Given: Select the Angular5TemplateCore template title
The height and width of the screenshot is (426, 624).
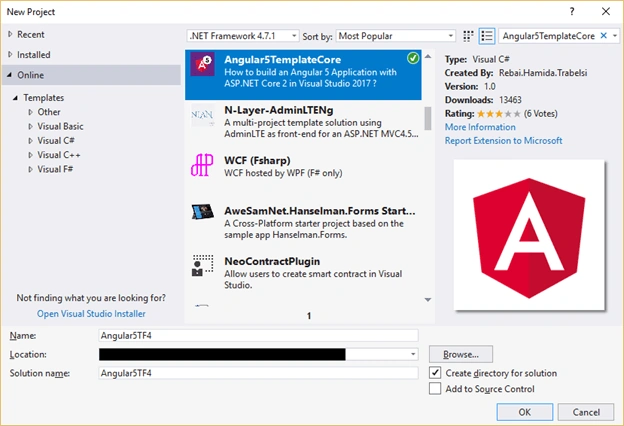Looking at the screenshot, I should tap(283, 60).
